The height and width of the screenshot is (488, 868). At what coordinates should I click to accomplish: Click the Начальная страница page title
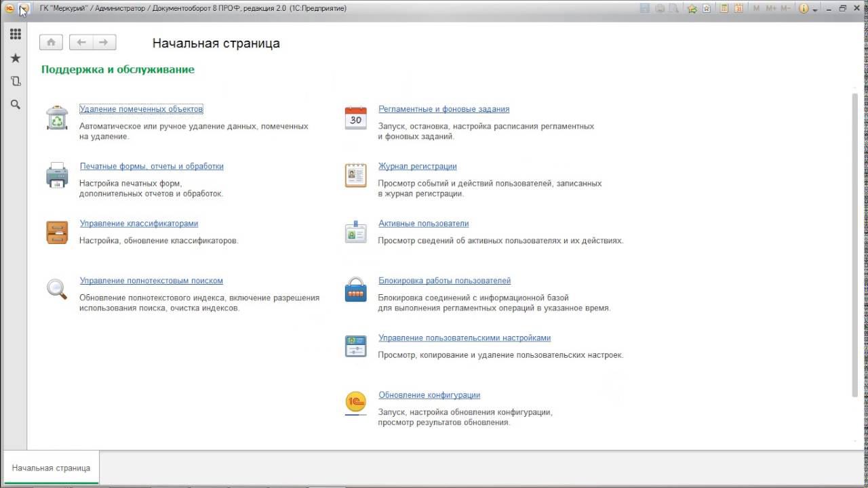[216, 43]
